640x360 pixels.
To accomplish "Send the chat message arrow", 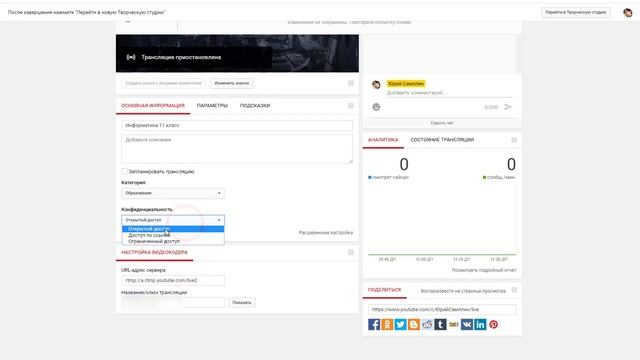I will tap(508, 107).
